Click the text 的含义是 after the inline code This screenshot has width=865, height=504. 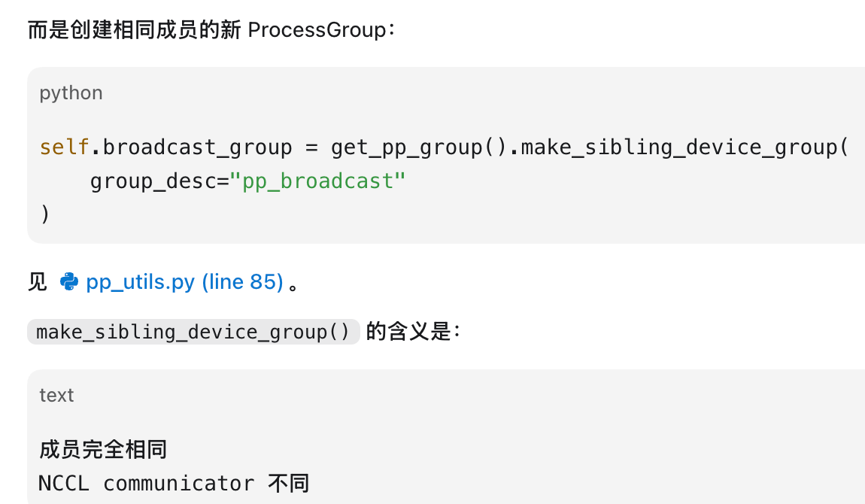(408, 332)
